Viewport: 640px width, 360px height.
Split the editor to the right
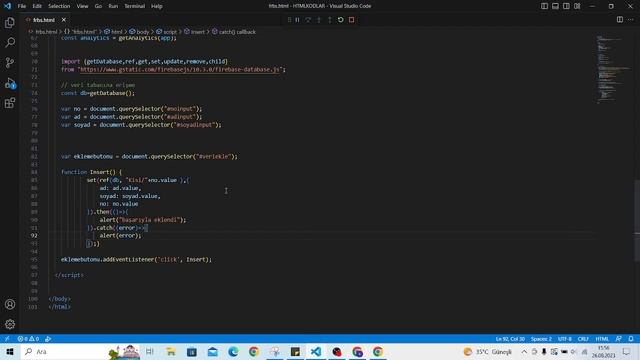pos(620,20)
